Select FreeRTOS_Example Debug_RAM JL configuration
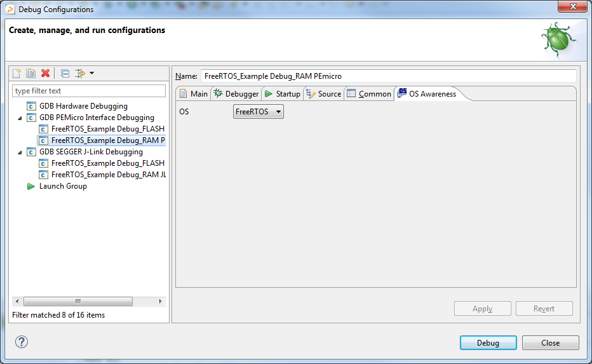Screen dimensions: 592x364 (x=109, y=175)
